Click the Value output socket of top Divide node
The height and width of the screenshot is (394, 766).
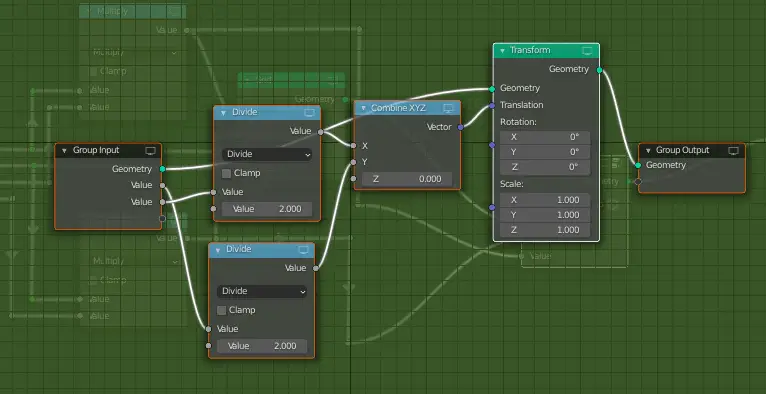[320, 132]
